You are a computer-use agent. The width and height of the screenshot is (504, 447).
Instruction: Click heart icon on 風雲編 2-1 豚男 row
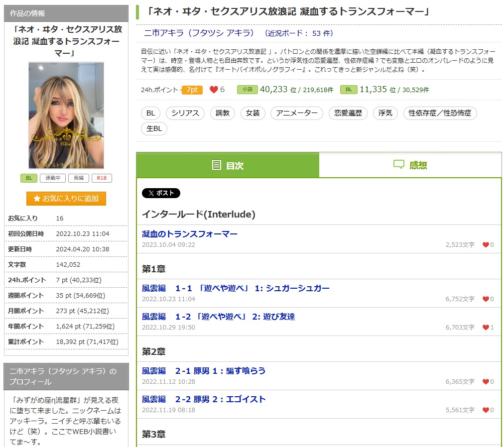pos(486,382)
